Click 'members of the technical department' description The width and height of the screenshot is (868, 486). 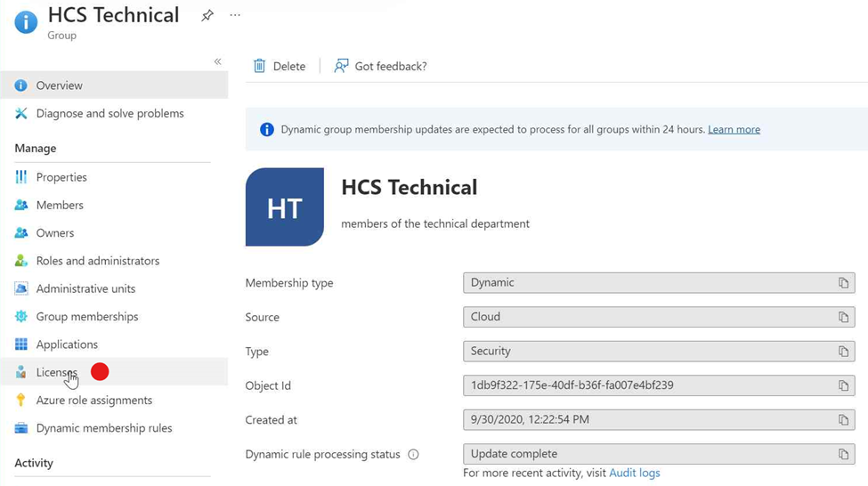[x=435, y=224]
